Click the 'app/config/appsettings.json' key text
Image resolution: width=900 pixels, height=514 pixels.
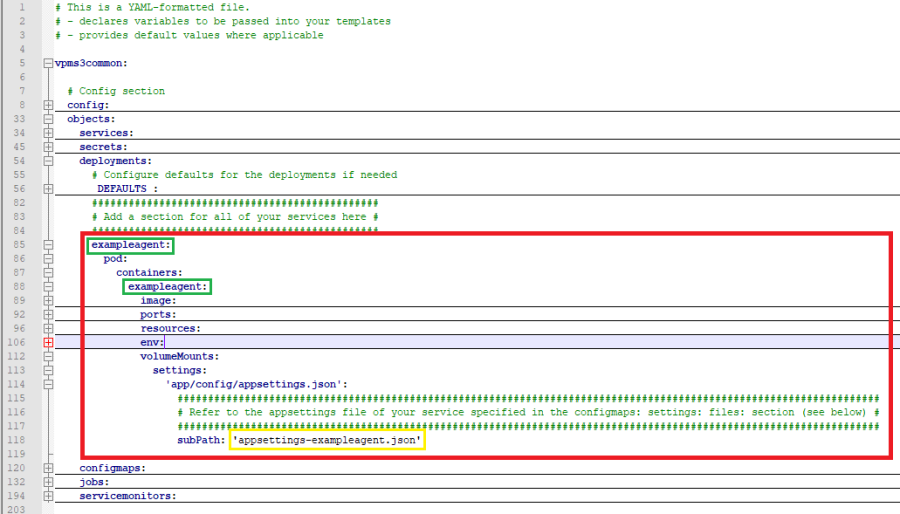[x=256, y=384]
